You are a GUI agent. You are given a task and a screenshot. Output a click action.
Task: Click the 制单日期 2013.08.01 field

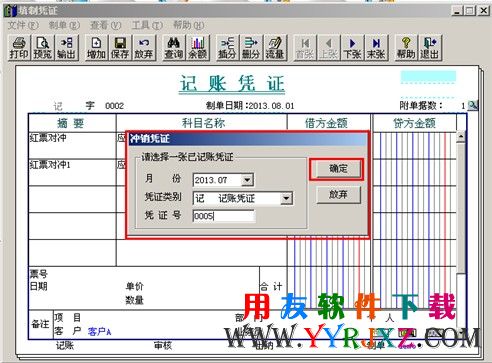(250, 106)
